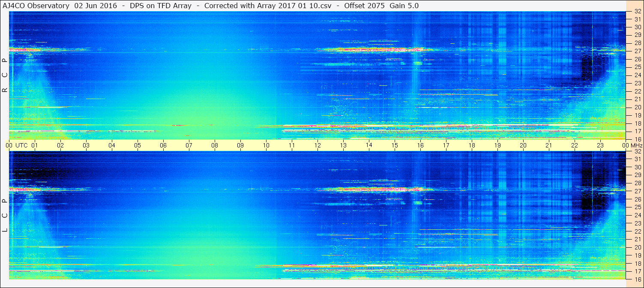Click the 16 MHz tick in LCP panel

pyautogui.click(x=637, y=279)
